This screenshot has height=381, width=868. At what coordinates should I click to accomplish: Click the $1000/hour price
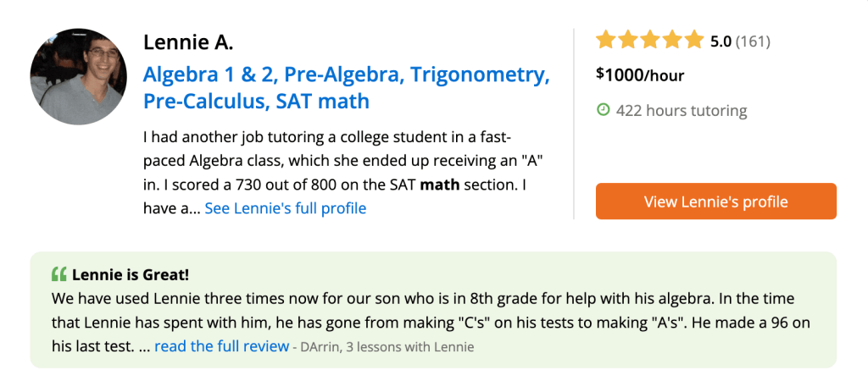point(640,75)
